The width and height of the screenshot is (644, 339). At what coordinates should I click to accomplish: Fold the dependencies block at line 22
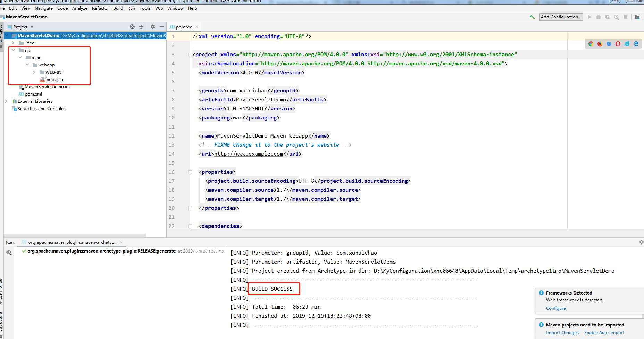(190, 226)
